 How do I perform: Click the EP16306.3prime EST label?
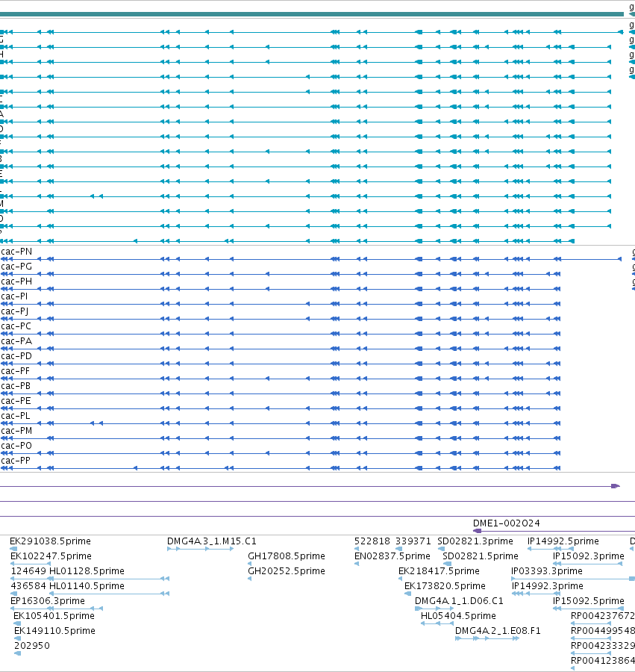(x=48, y=601)
